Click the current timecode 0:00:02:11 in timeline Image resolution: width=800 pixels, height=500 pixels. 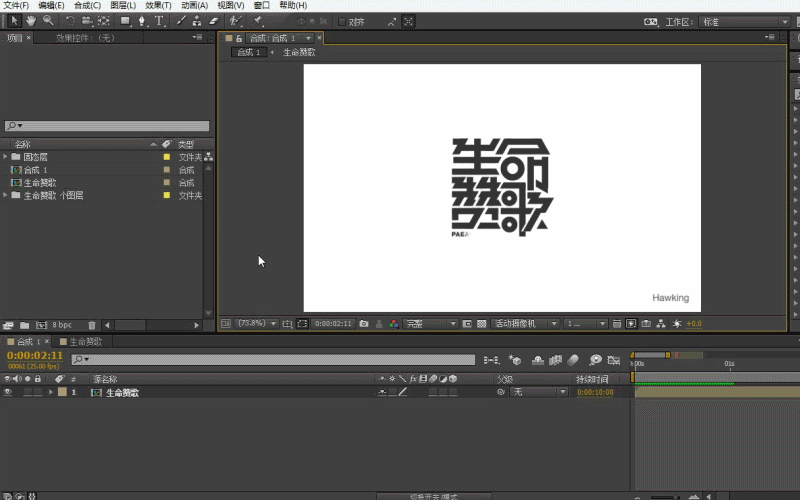click(x=35, y=355)
